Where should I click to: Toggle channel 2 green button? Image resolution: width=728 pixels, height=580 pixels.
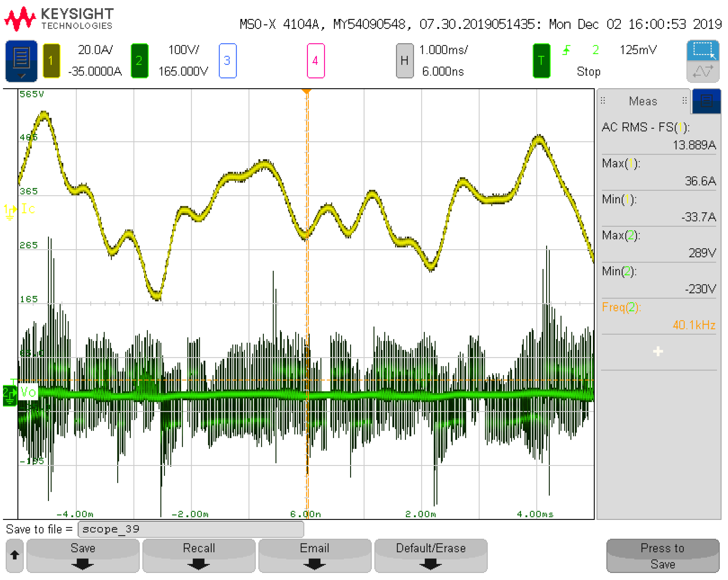pos(139,61)
